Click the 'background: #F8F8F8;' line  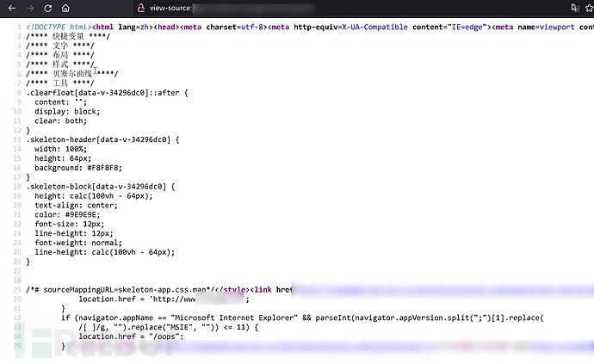pyautogui.click(x=78, y=168)
